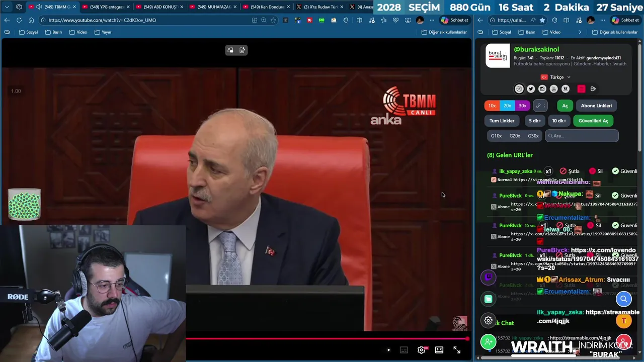Screen dimensions: 644x362
Task: Open Diğer sık kullanılanlar folder in left window
Action: [444, 32]
